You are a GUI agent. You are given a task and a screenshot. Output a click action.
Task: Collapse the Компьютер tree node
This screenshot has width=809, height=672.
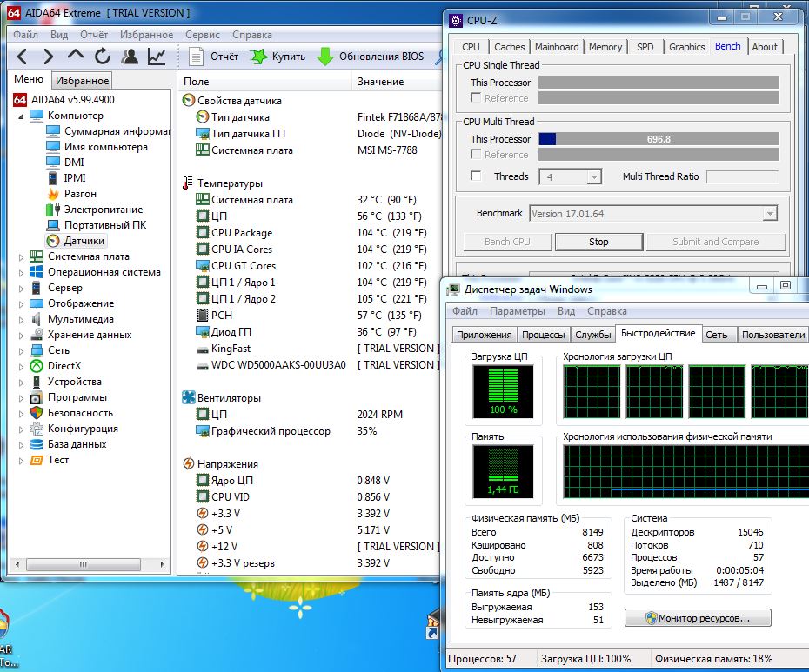point(22,116)
